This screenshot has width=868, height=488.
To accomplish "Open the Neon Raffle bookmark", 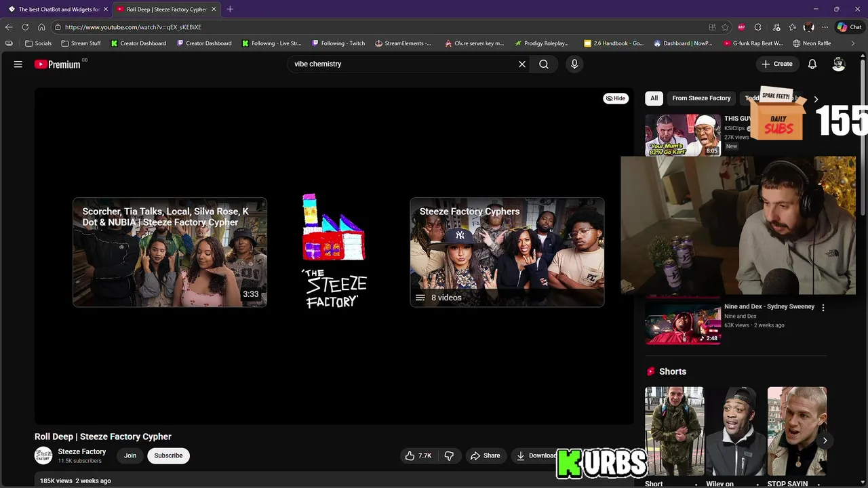I will [812, 43].
